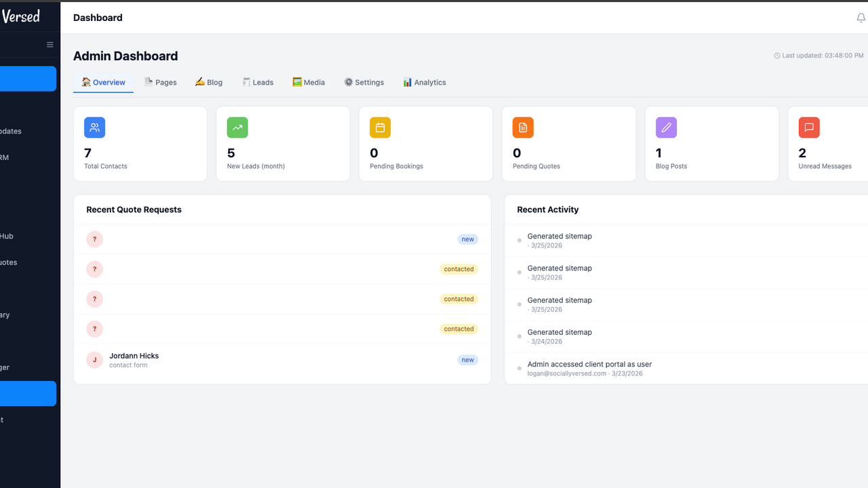The image size is (868, 488).
Task: Click the highlighted blue item near sidebar bottom
Action: [28, 393]
